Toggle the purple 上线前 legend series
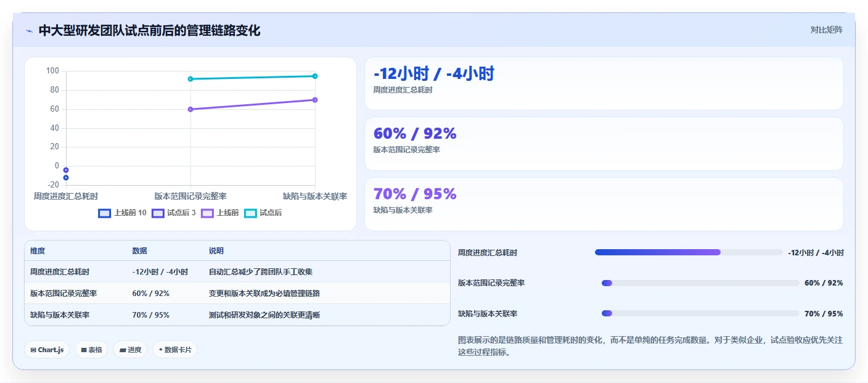Viewport: 868px width, 383px height. 220,213
